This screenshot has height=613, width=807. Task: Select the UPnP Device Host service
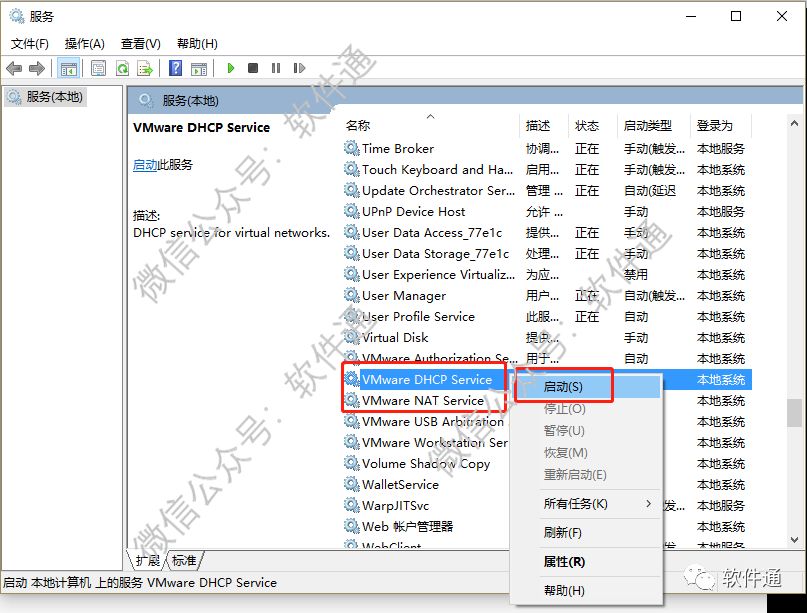[x=413, y=212]
